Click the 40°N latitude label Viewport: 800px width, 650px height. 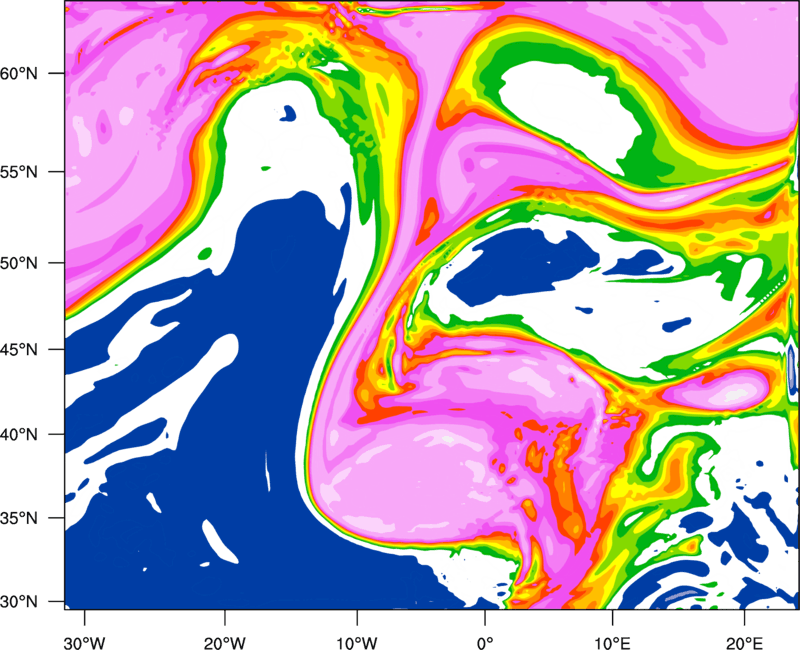click(x=19, y=434)
